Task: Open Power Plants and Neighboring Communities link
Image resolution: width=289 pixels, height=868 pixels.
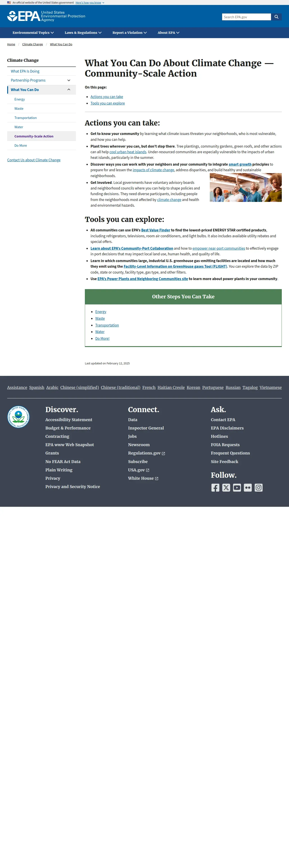Action: 143,279
